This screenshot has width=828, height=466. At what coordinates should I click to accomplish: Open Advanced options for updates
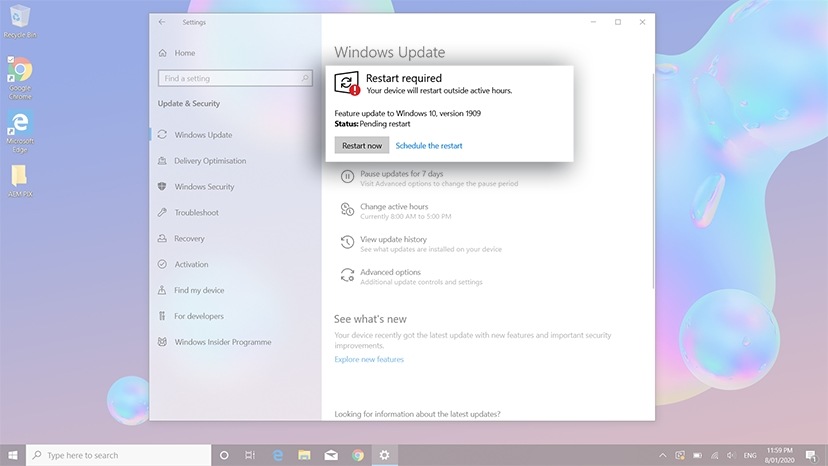click(411, 276)
